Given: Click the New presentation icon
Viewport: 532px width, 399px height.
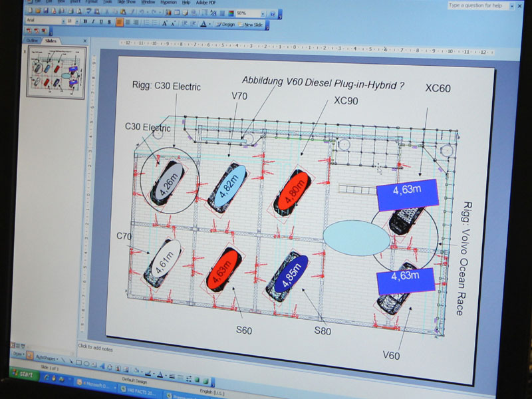Looking at the screenshot, I should [x=30, y=11].
